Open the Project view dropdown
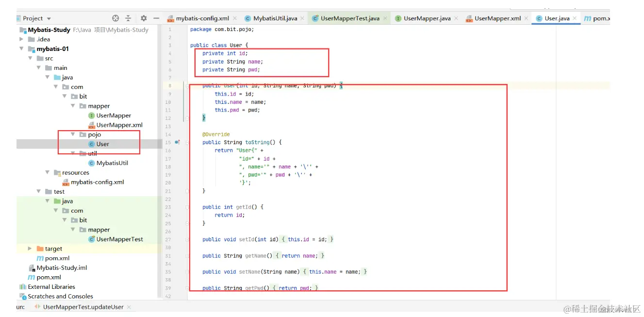This screenshot has height=317, width=644. point(49,18)
